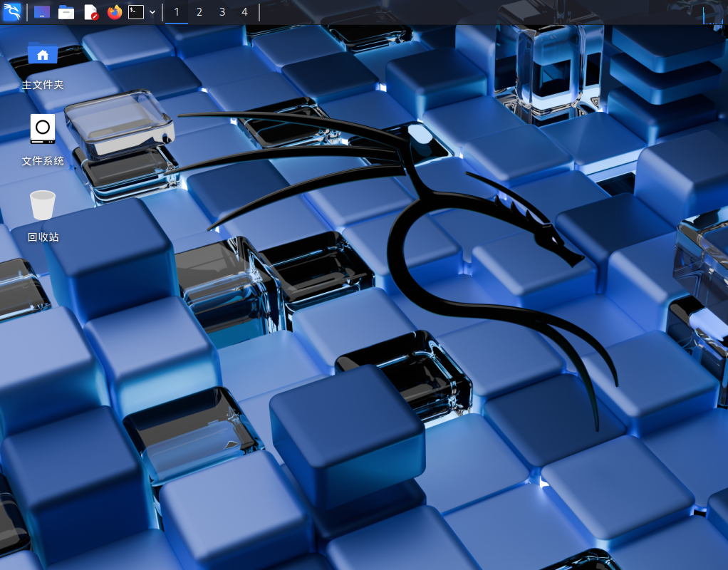Click the Show Desktop panel icon

[x=42, y=12]
